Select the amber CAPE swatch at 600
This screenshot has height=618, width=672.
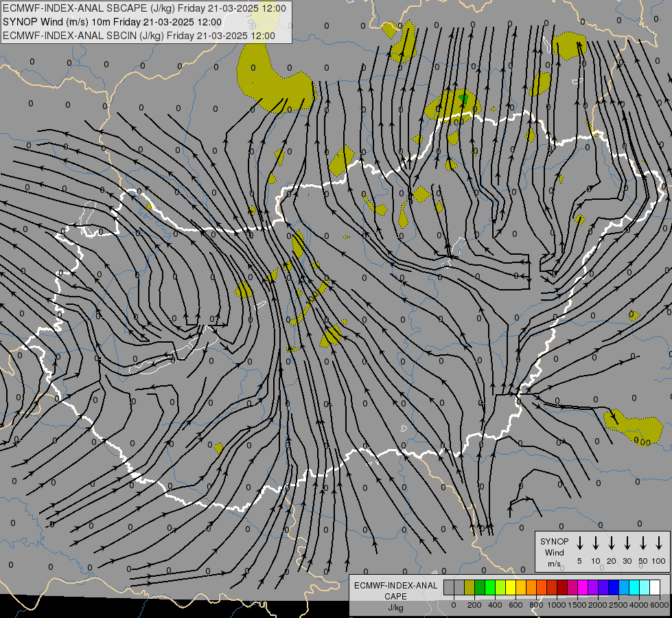coord(521,587)
